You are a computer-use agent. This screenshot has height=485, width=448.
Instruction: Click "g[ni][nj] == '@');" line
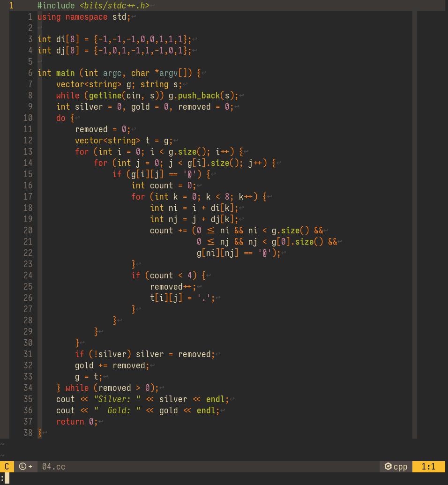(239, 253)
